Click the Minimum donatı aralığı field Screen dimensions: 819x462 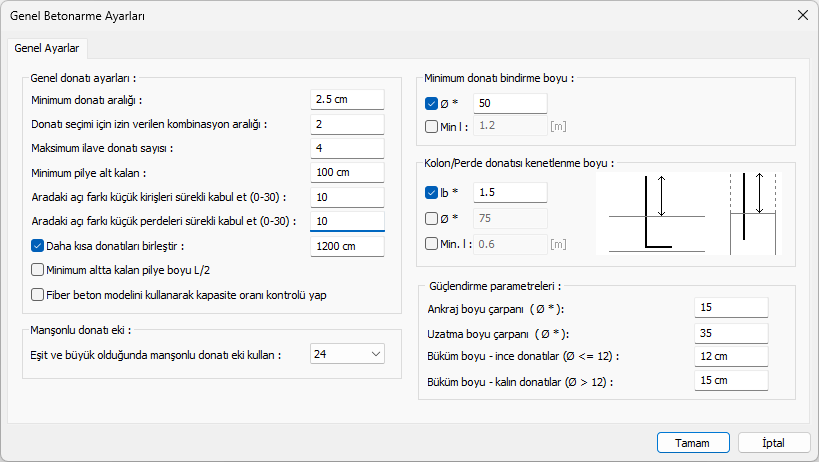(x=346, y=99)
